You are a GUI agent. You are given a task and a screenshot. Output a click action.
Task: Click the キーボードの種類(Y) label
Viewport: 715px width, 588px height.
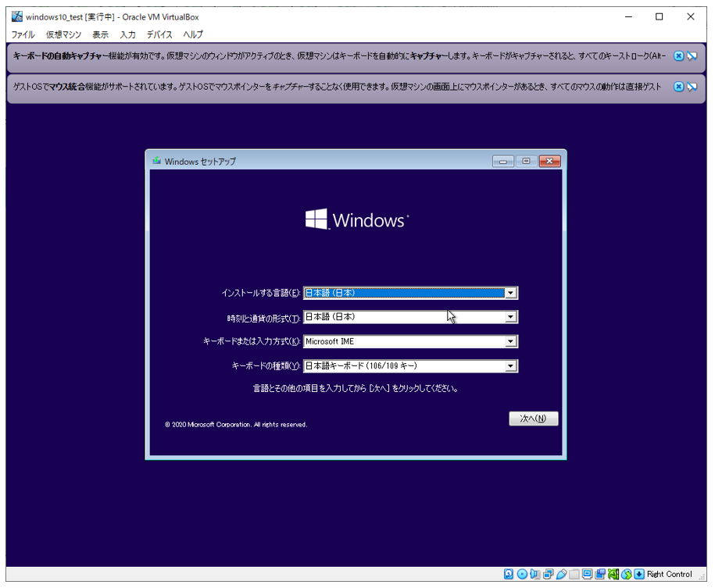[x=266, y=366]
